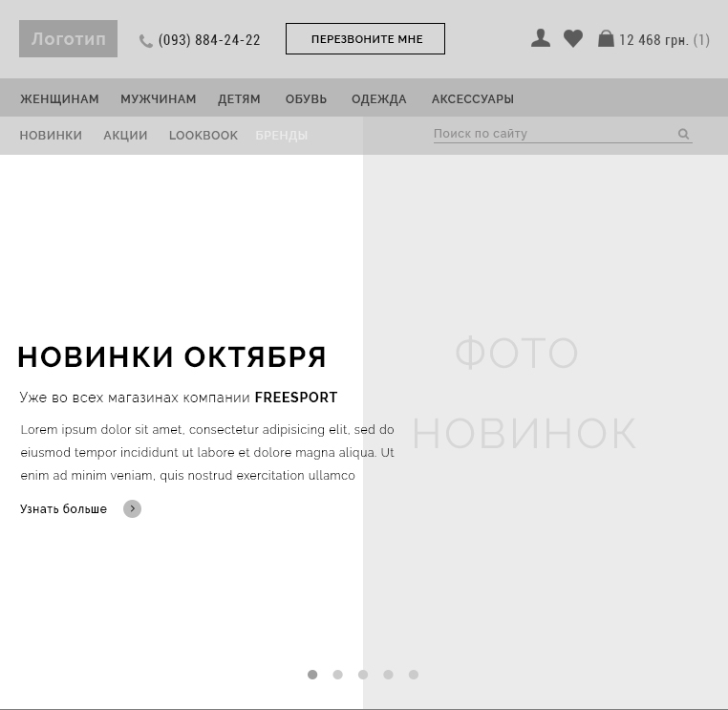This screenshot has height=710, width=728.
Task: Click the arrow circle beside Узнать больше
Action: pos(133,508)
